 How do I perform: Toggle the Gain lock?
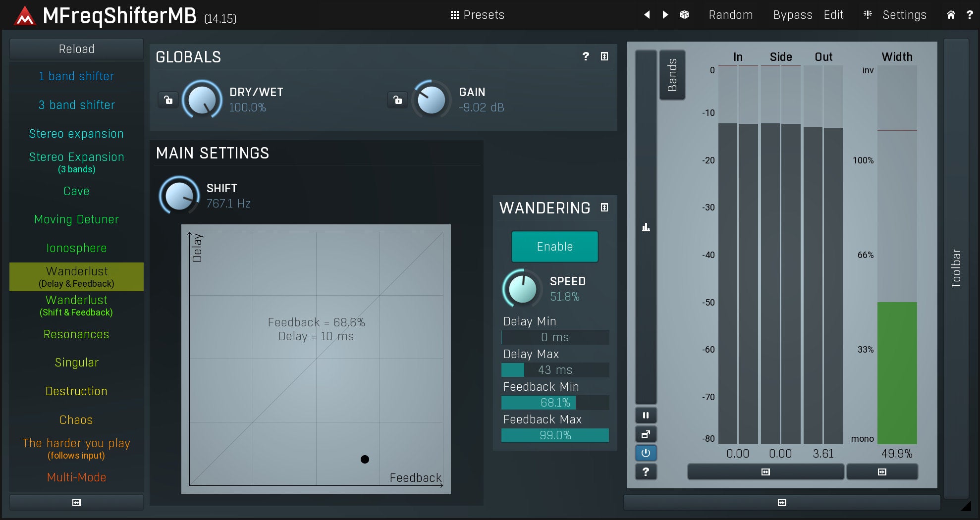[x=397, y=100]
